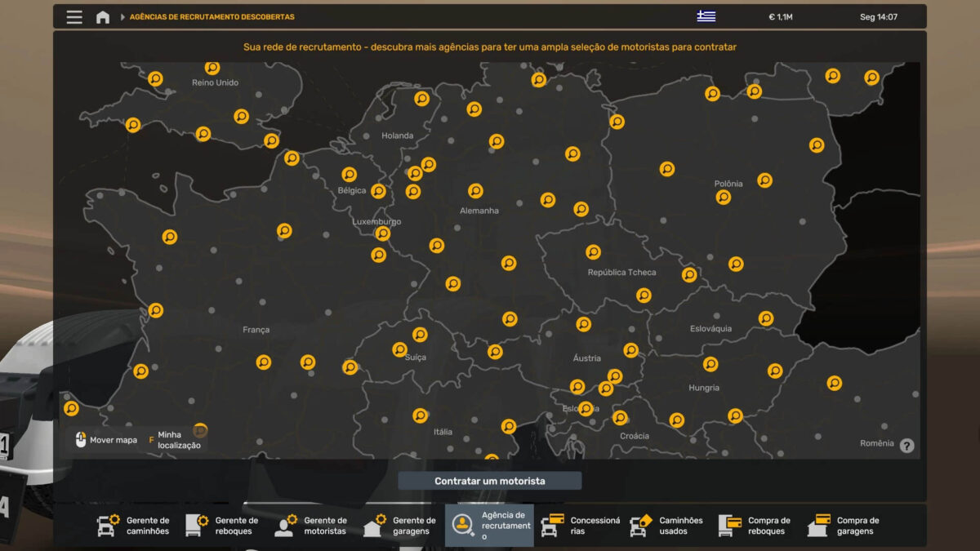Viewport: 980px width, 551px height.
Task: Open Gerente de garagens tab
Action: coord(400,526)
